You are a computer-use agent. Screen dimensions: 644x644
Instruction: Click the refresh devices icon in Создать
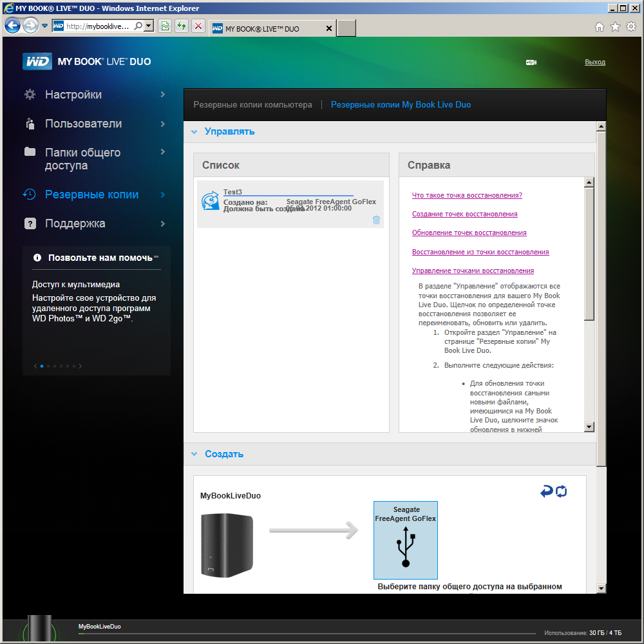coord(562,491)
